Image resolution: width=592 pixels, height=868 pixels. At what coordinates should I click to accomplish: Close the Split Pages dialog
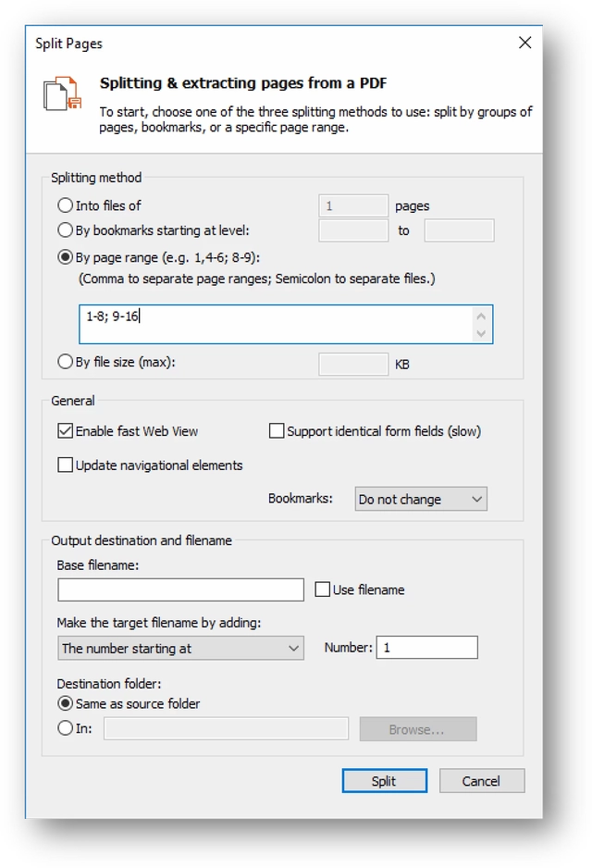[x=524, y=43]
